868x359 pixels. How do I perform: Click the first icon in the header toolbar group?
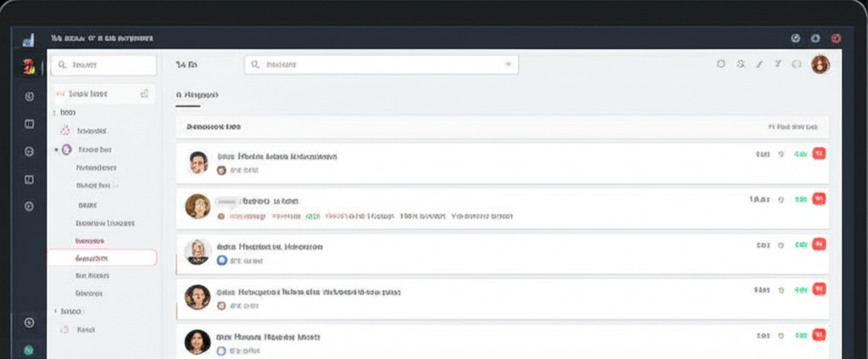(x=721, y=65)
